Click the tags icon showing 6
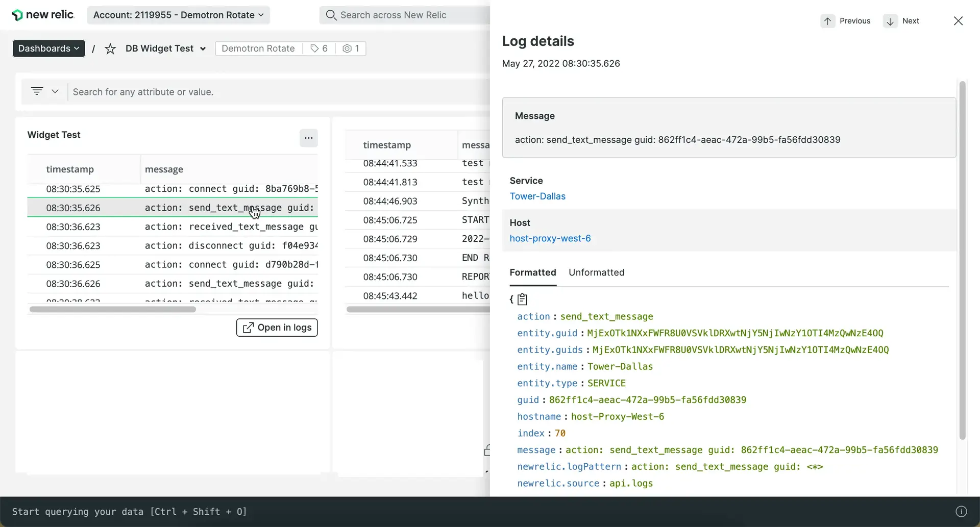Image resolution: width=980 pixels, height=527 pixels. click(x=319, y=48)
